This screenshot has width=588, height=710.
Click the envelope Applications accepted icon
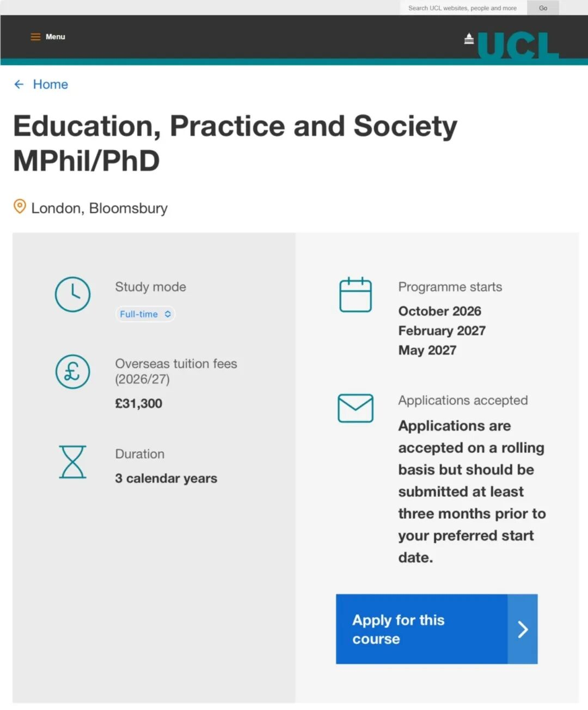pyautogui.click(x=356, y=408)
